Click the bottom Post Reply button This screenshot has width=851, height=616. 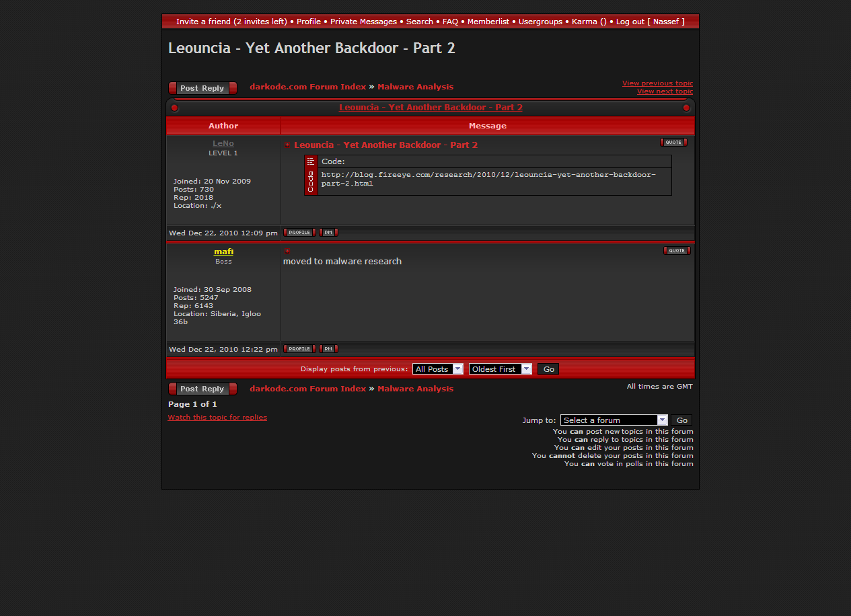[x=202, y=389]
